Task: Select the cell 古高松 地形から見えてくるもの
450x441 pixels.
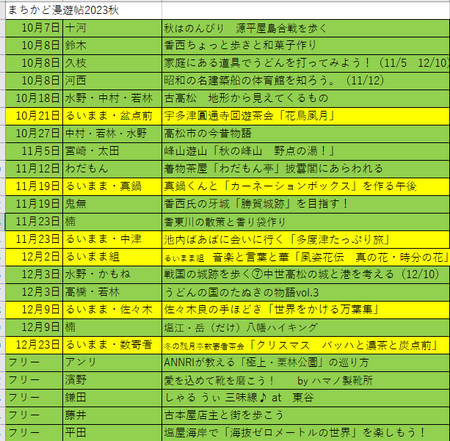Action: click(x=306, y=98)
